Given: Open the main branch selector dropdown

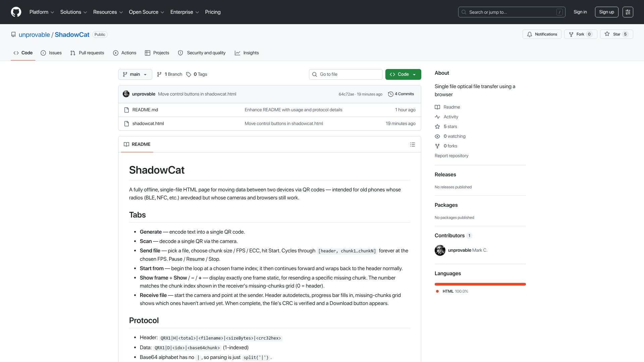Looking at the screenshot, I should (x=135, y=74).
